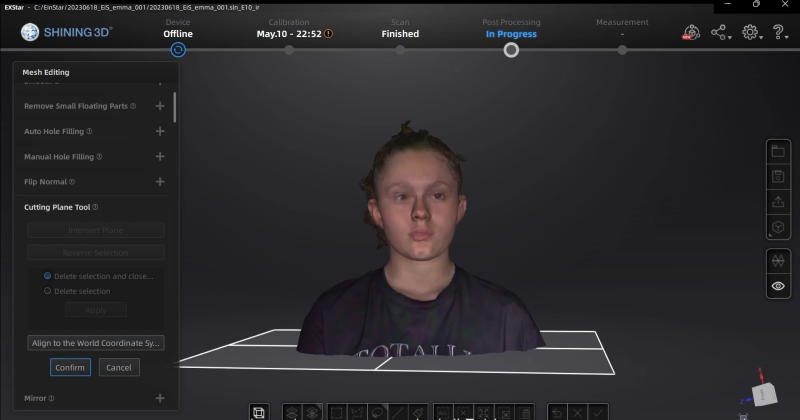
Task: Show help for Remove Small Floating Parts
Action: [x=133, y=106]
